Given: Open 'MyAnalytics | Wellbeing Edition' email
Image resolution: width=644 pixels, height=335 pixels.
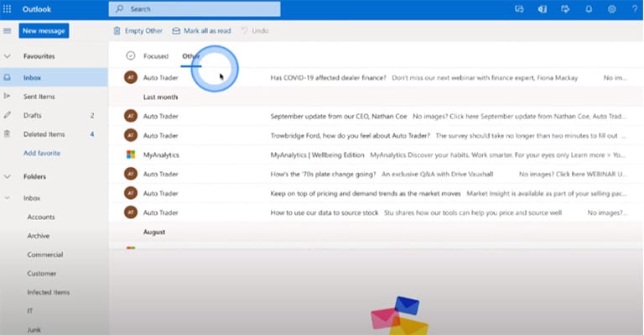Looking at the screenshot, I should [x=376, y=154].
